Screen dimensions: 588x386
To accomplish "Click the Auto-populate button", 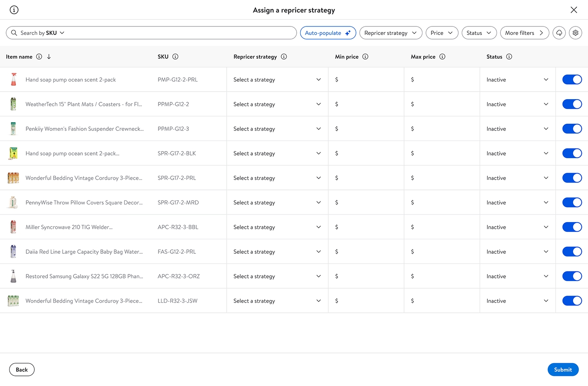I will click(327, 33).
